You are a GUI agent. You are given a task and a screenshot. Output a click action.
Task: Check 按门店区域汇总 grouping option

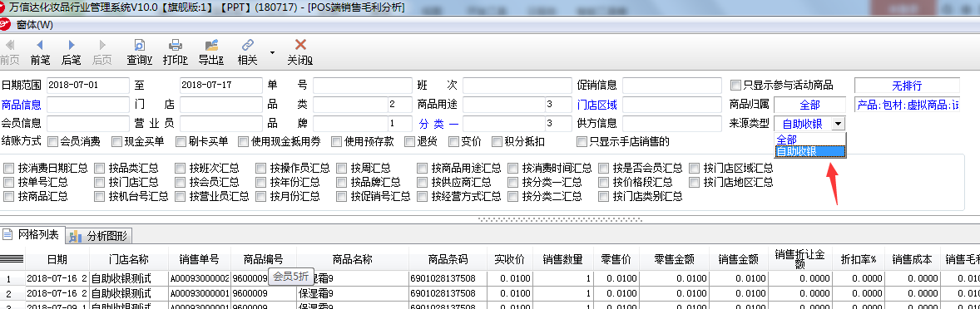694,168
